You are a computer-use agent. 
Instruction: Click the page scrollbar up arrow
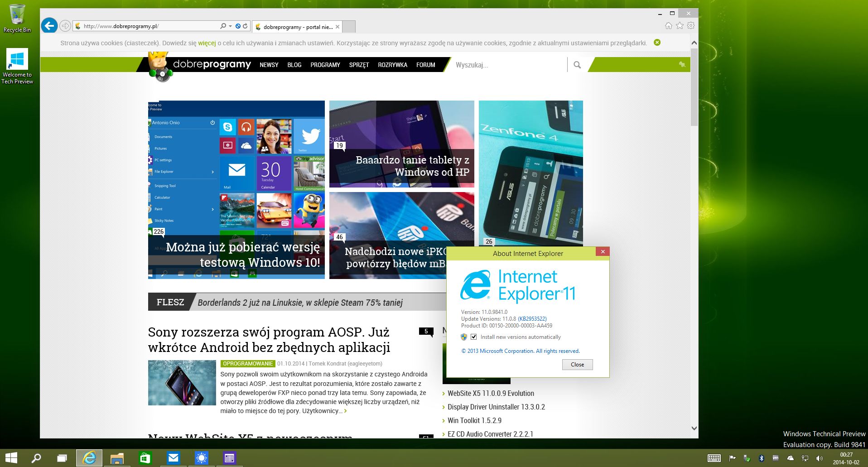[x=694, y=43]
